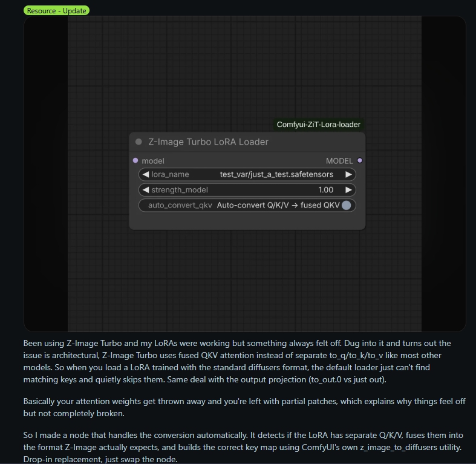
Task: Open lora_name dropdown showing just_a_test.safetensors
Action: pyautogui.click(x=247, y=174)
